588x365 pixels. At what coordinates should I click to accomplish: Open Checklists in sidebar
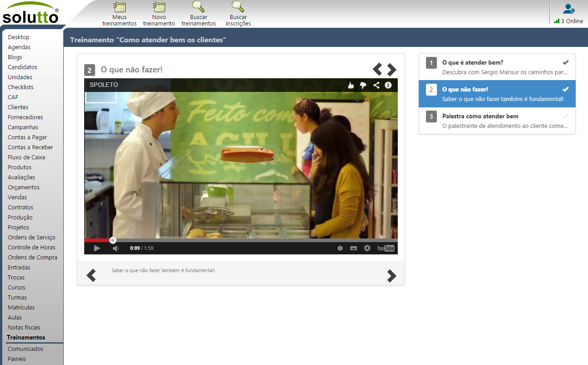pyautogui.click(x=20, y=87)
